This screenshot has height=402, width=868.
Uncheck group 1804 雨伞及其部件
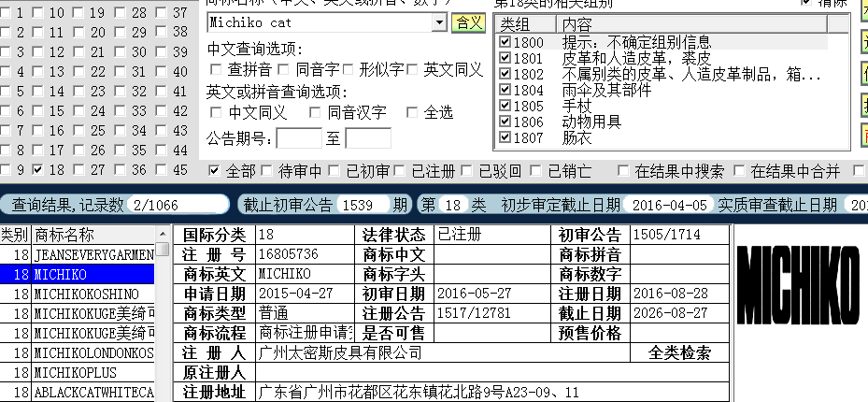(505, 90)
